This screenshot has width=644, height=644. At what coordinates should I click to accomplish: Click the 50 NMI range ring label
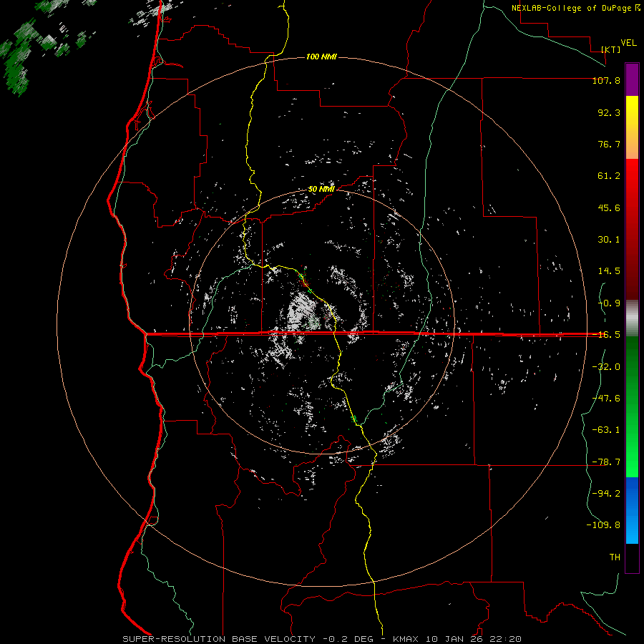pos(321,189)
